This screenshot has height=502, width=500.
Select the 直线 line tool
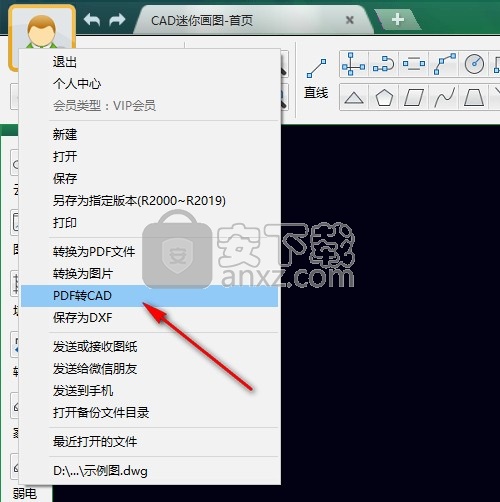tap(316, 79)
